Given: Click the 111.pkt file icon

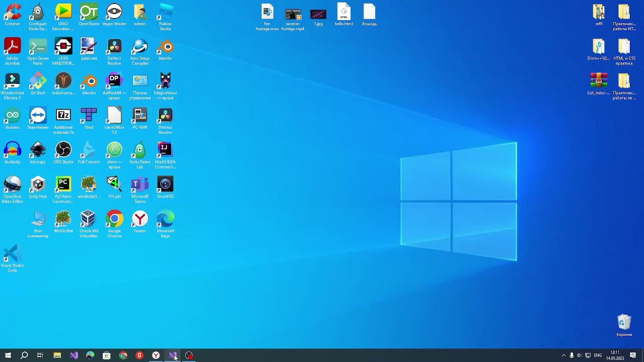Looking at the screenshot, I should coord(114,188).
